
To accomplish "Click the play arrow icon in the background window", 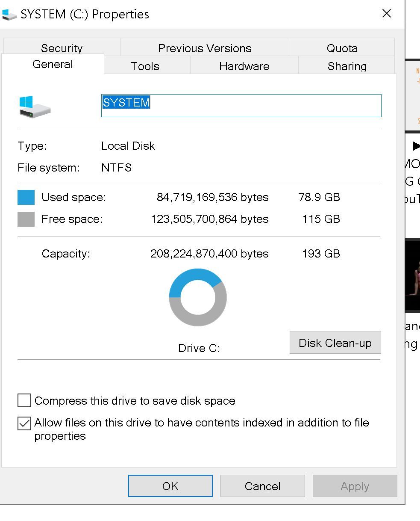I will point(416,146).
